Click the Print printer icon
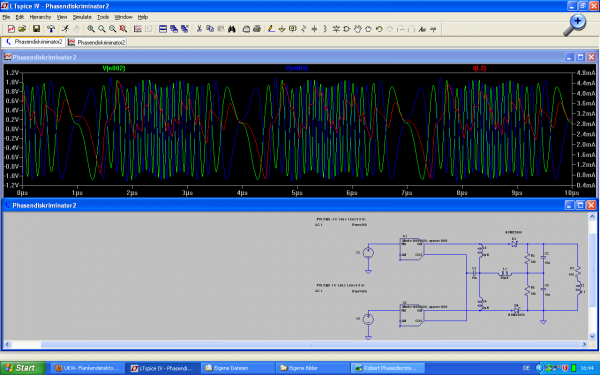The height and width of the screenshot is (375, 600). pyautogui.click(x=257, y=29)
